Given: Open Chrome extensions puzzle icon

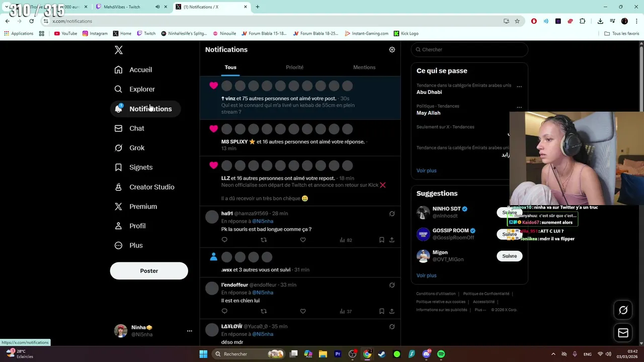Looking at the screenshot, I should [583, 21].
